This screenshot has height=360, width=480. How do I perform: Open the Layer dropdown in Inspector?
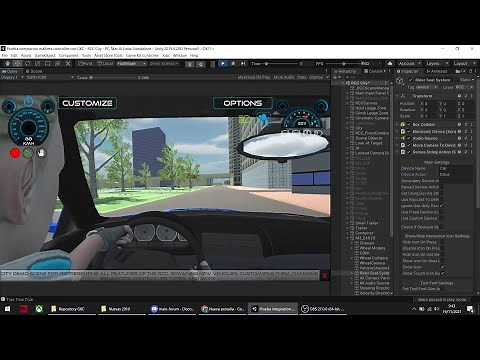tap(464, 87)
